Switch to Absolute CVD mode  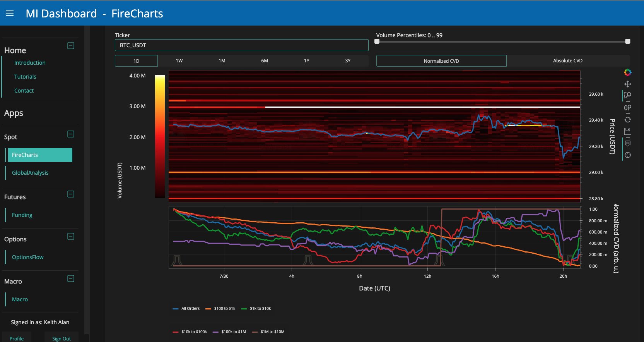coord(567,61)
